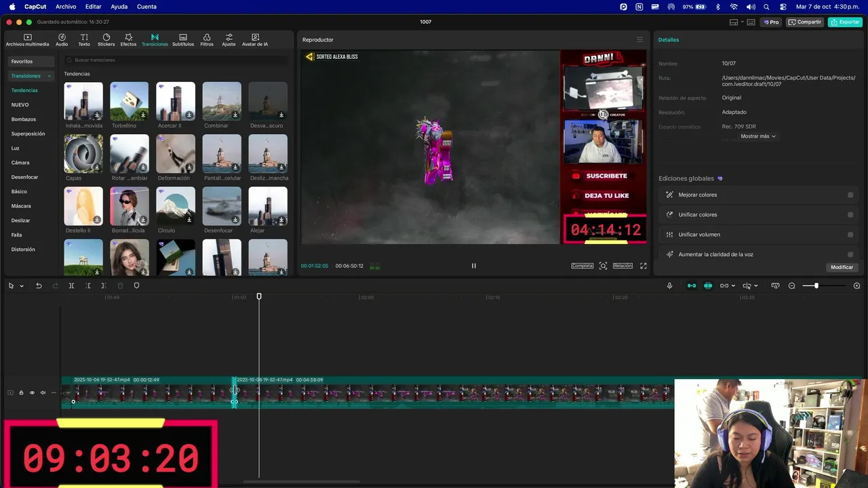
Task: Open the Texto panel
Action: click(x=84, y=40)
